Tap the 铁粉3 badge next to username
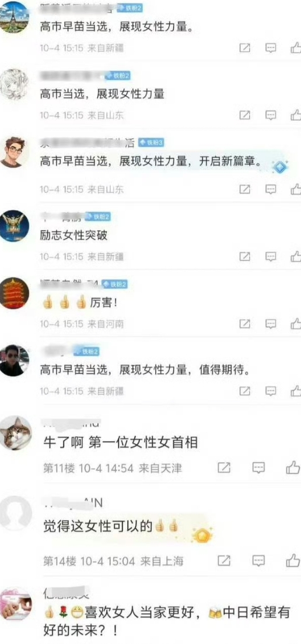Image resolution: width=301 pixels, height=644 pixels. (151, 143)
